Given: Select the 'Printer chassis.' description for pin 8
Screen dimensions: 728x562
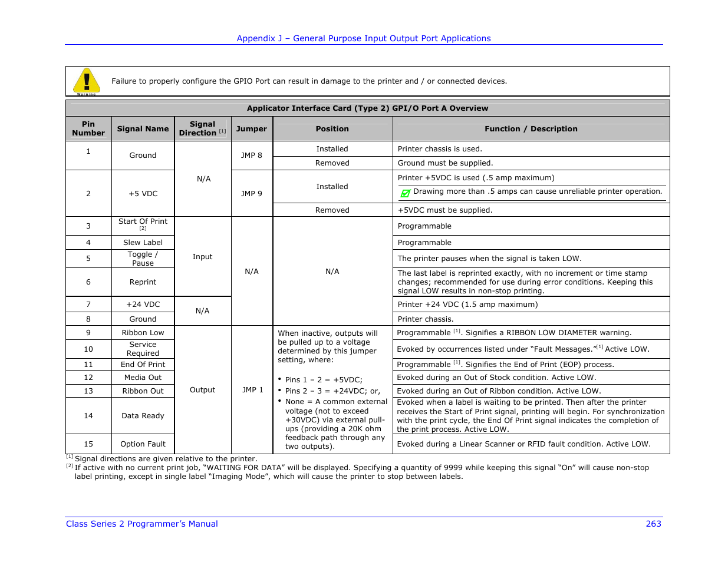Looking at the screenshot, I should coord(426,319).
